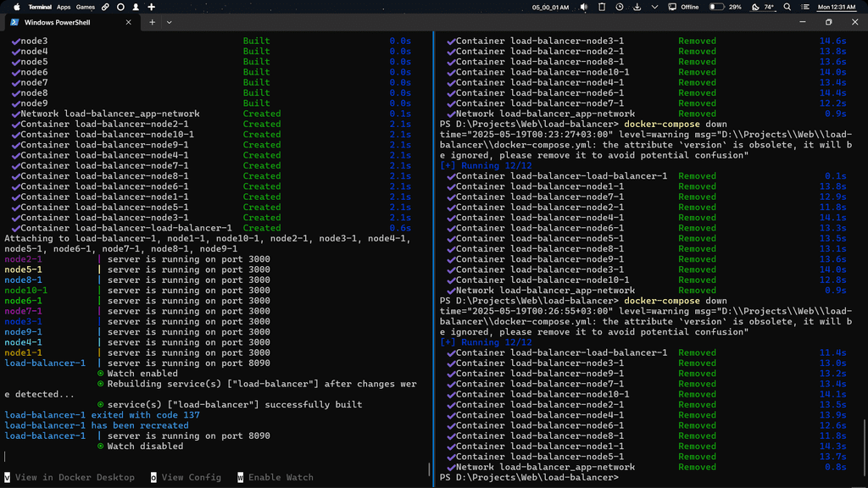This screenshot has height=488, width=868.
Task: Click 'Network load-balancer_app-network' Created row
Action: pos(211,114)
